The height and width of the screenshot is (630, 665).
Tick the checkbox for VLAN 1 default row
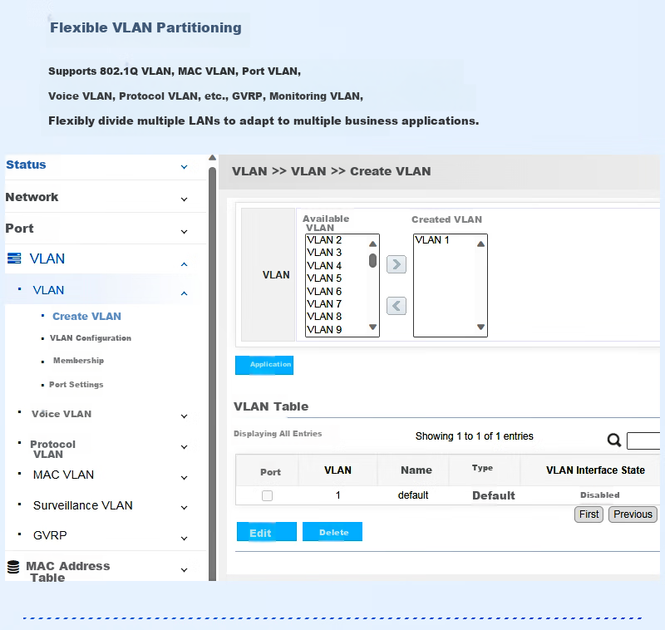(x=267, y=495)
